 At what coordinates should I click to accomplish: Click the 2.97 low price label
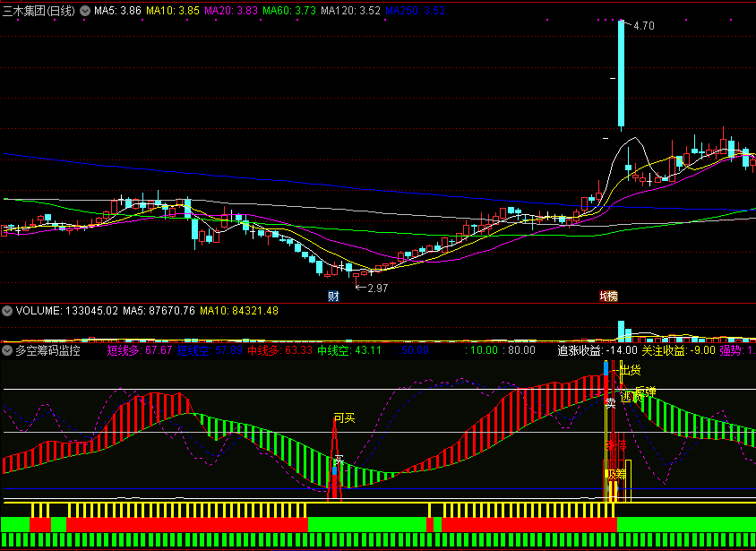377,288
